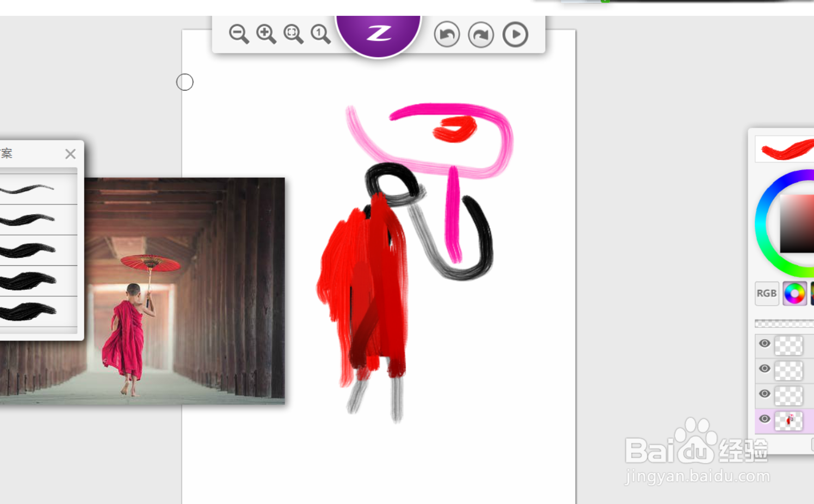Select the bottom layer with red painting
Screen dimensions: 814x504
[x=788, y=421]
